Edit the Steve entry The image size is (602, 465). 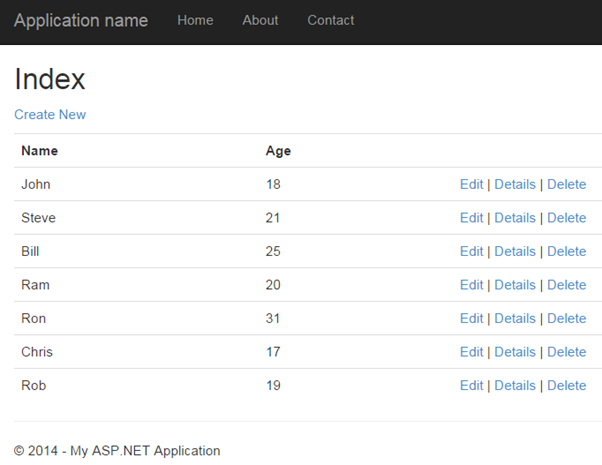tap(471, 218)
